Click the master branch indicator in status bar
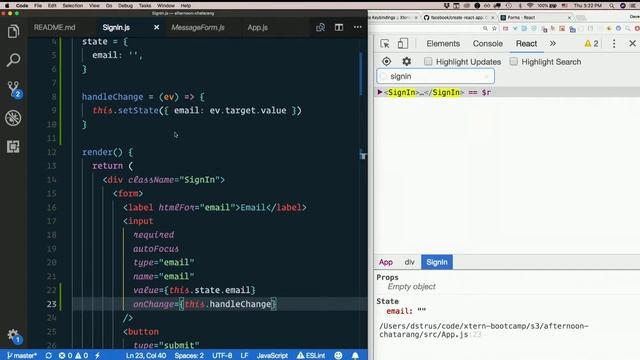Image resolution: width=640 pixels, height=360 pixels. [x=22, y=355]
